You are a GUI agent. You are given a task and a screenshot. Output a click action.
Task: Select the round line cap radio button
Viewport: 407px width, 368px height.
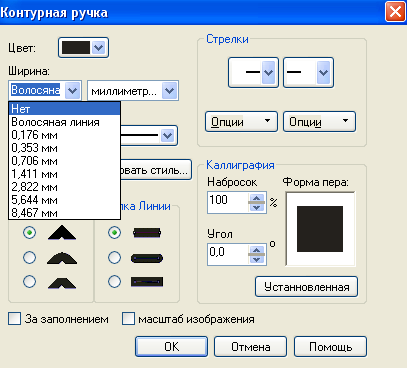point(114,257)
